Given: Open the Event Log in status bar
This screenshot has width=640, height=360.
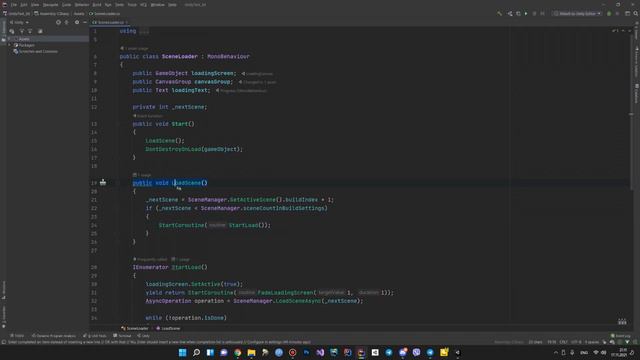Looking at the screenshot, I should [621, 336].
